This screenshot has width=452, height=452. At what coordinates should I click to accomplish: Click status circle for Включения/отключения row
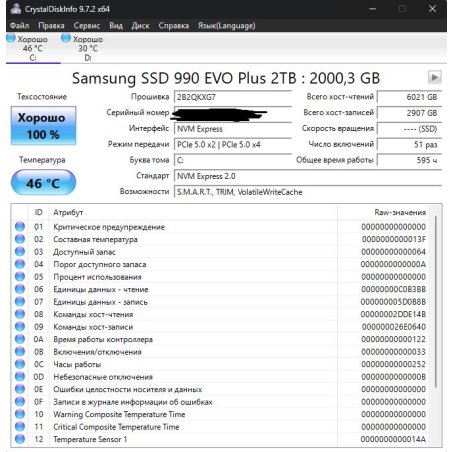pos(20,352)
